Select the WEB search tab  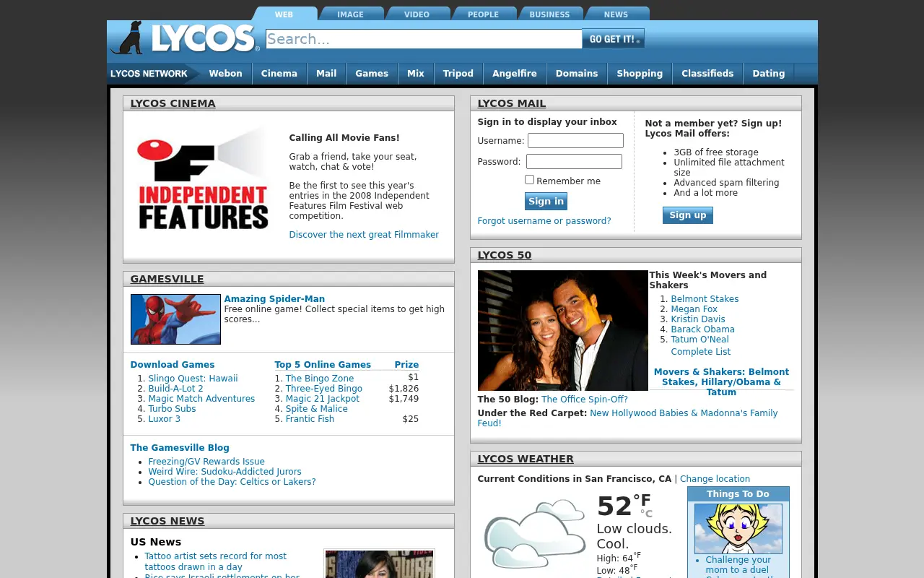pos(284,14)
